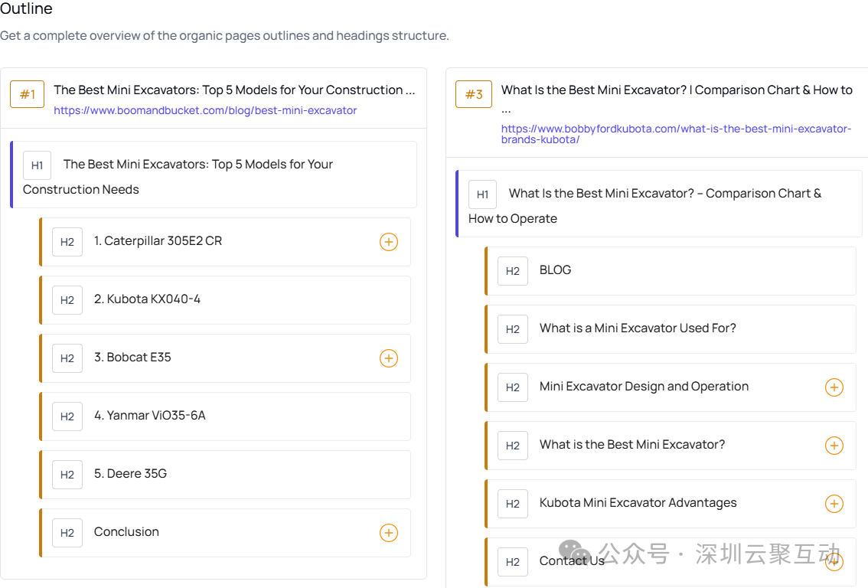
Task: Click the #1 rank badge
Action: (27, 94)
